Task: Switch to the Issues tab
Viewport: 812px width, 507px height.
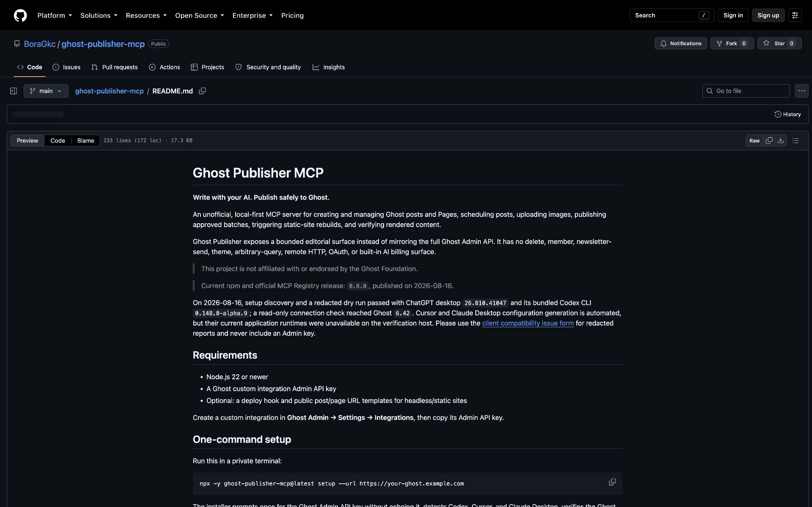Action: [66, 67]
